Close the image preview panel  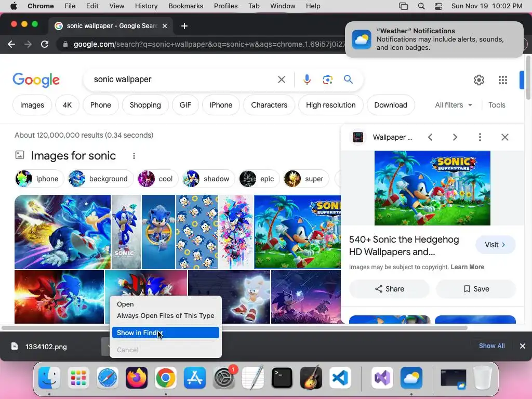coord(505,137)
